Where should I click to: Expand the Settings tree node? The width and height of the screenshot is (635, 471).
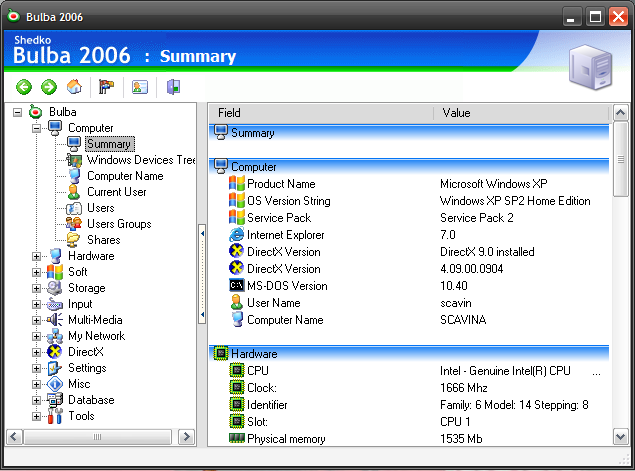click(x=36, y=368)
